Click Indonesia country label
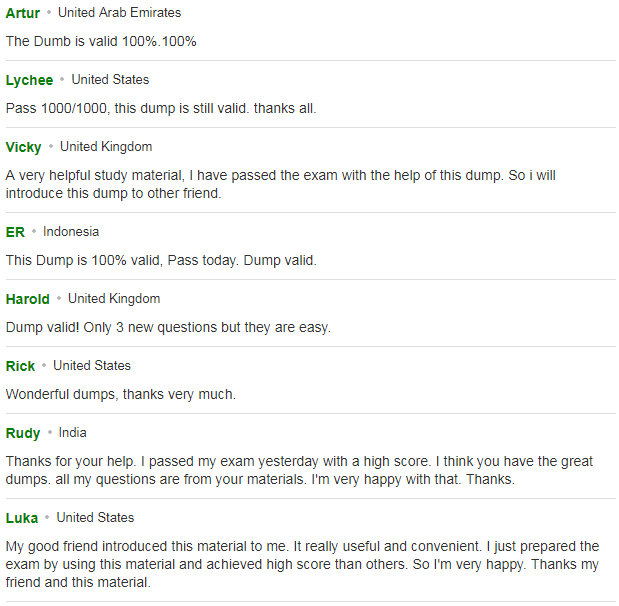Viewport: 619px width, 606px height. [x=71, y=232]
